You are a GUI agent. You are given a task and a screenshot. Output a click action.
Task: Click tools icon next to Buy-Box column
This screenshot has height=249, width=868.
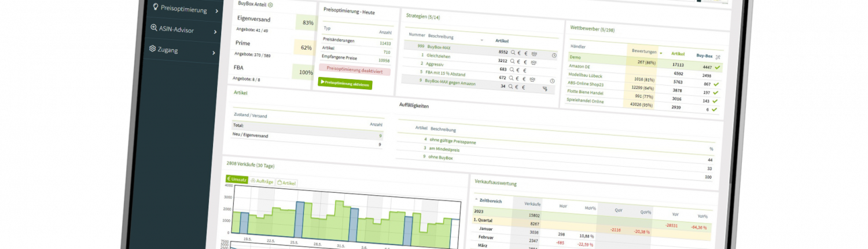pos(718,57)
